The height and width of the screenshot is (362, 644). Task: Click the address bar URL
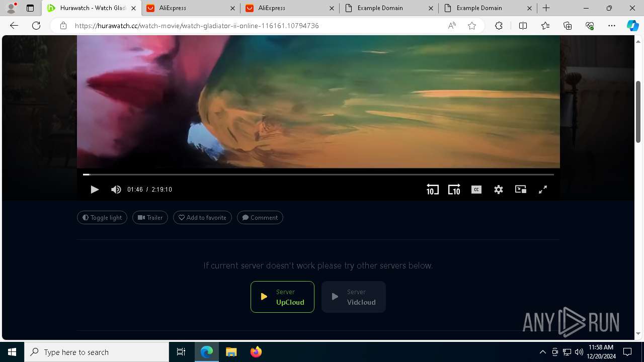[197, 26]
